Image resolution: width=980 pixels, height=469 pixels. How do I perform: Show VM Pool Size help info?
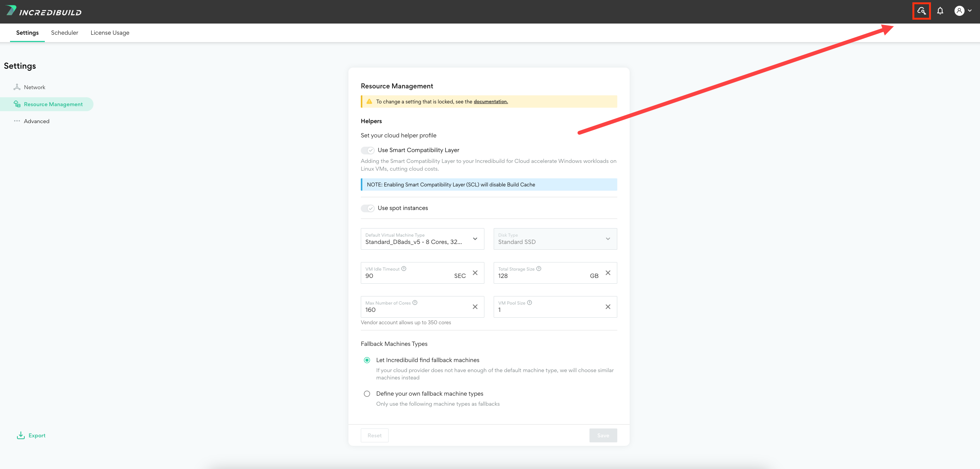530,303
